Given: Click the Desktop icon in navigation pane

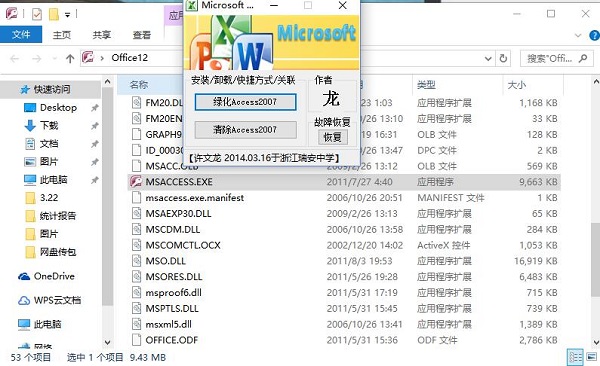Looking at the screenshot, I should coord(30,108).
